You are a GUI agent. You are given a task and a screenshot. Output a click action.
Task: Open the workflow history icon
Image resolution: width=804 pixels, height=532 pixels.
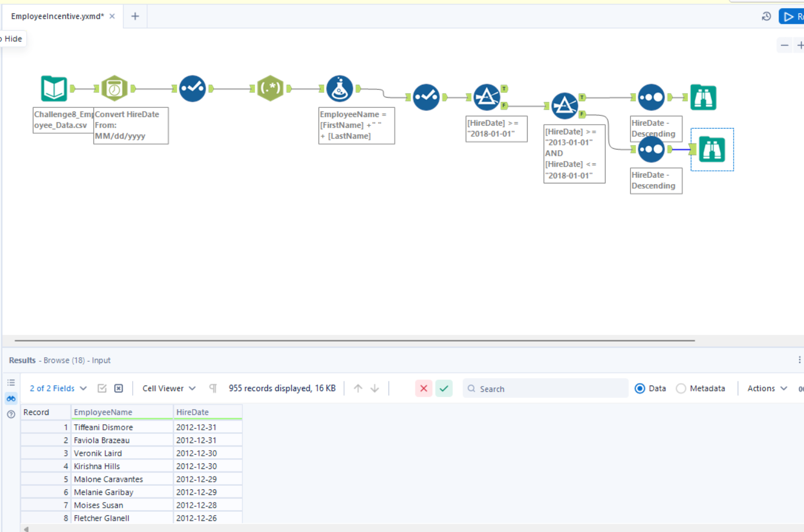(x=766, y=16)
